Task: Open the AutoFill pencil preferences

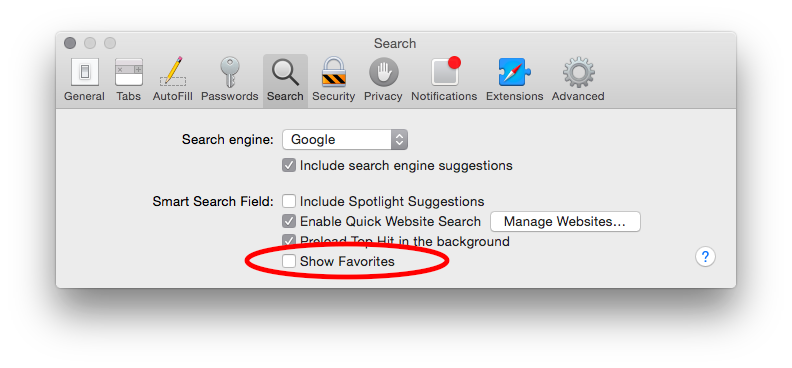Action: pyautogui.click(x=173, y=80)
